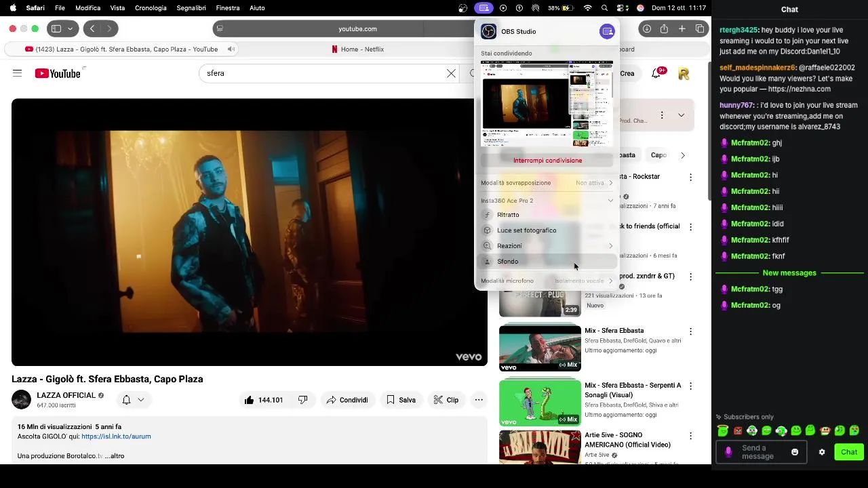Open playlist panel three-dot options
This screenshot has width=868, height=488.
[x=662, y=115]
